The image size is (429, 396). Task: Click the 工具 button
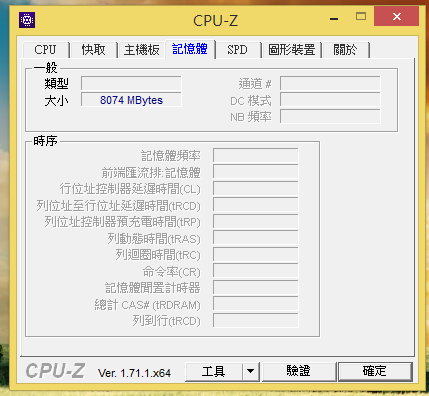214,371
